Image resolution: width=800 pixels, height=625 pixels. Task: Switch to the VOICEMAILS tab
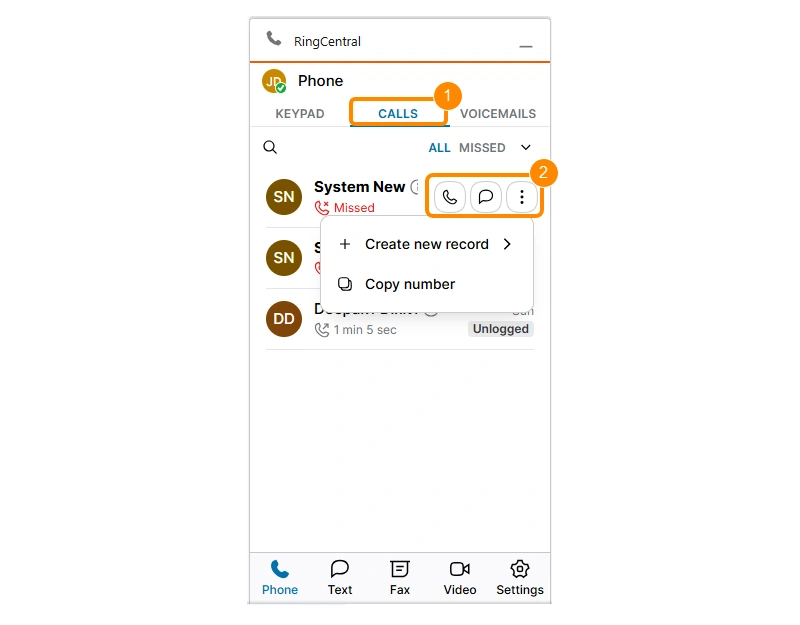tap(498, 114)
